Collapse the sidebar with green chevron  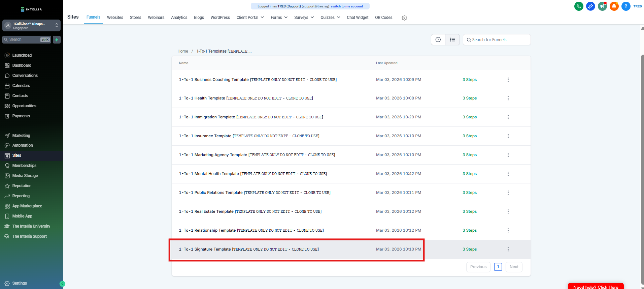point(62,284)
